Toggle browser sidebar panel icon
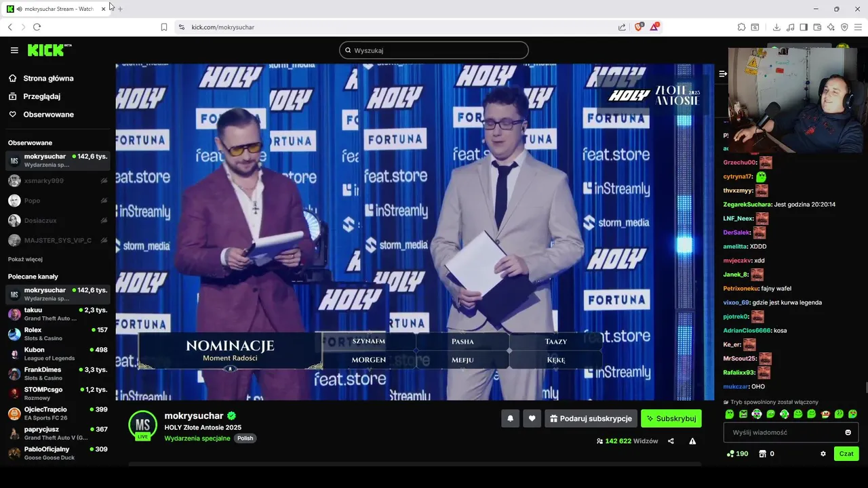 click(x=804, y=27)
